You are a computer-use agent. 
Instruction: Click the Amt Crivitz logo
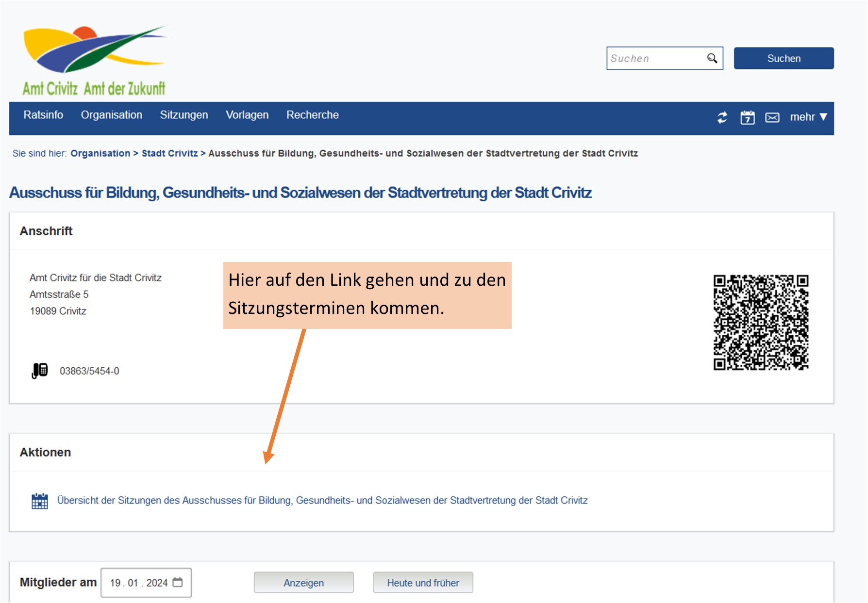point(95,61)
